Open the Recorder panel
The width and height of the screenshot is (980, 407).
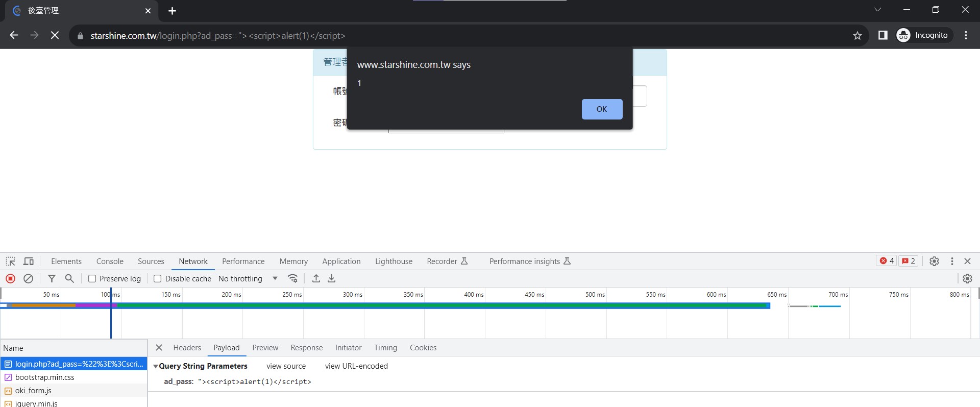447,261
